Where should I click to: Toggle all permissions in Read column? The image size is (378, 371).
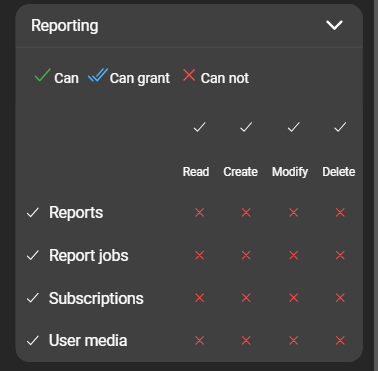point(199,127)
